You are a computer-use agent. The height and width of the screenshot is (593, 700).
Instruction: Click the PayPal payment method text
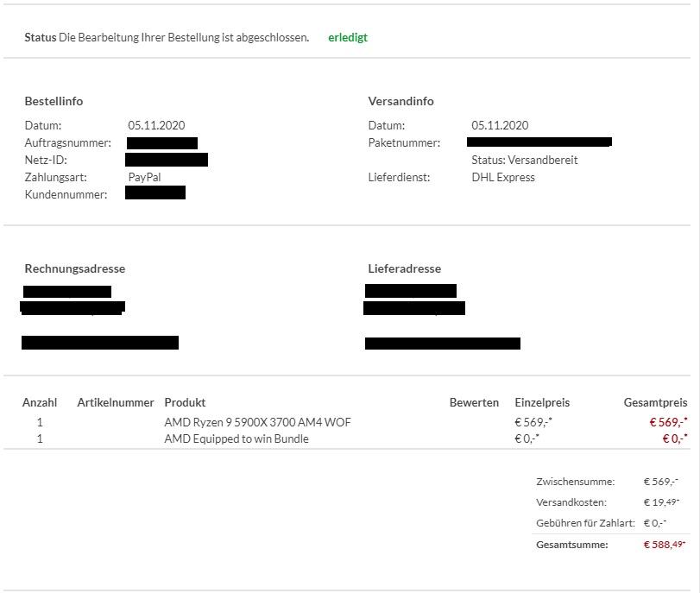144,177
